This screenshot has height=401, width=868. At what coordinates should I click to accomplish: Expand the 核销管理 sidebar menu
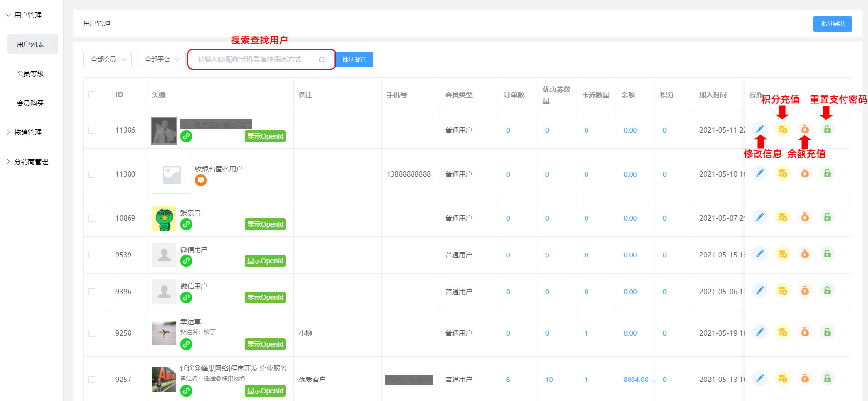pyautogui.click(x=28, y=132)
